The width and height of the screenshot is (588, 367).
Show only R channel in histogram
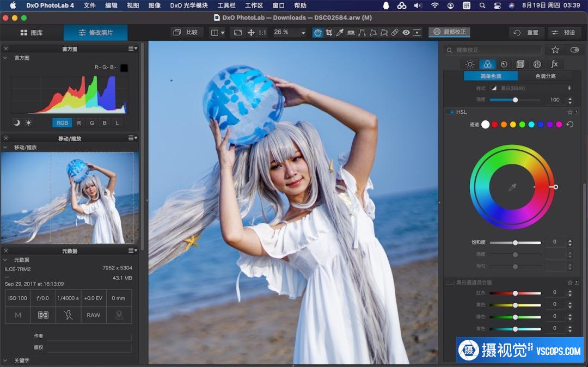[x=79, y=123]
